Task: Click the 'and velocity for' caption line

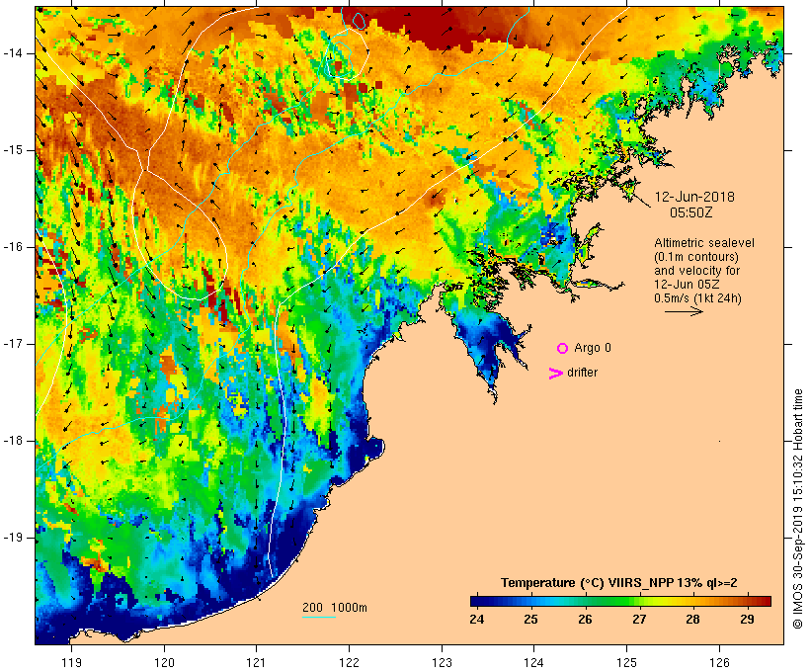Action: point(696,271)
